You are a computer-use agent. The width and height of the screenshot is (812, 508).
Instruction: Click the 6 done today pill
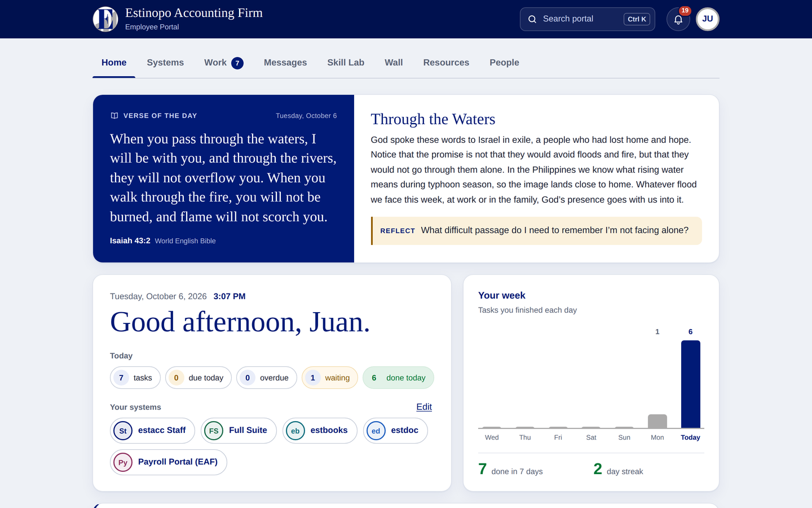pos(398,378)
